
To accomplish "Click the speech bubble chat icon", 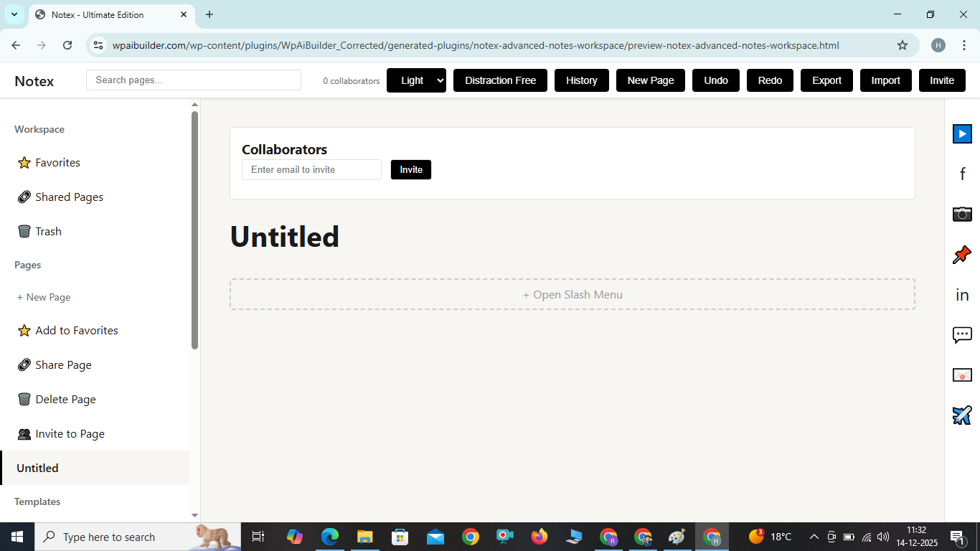I will (x=962, y=335).
